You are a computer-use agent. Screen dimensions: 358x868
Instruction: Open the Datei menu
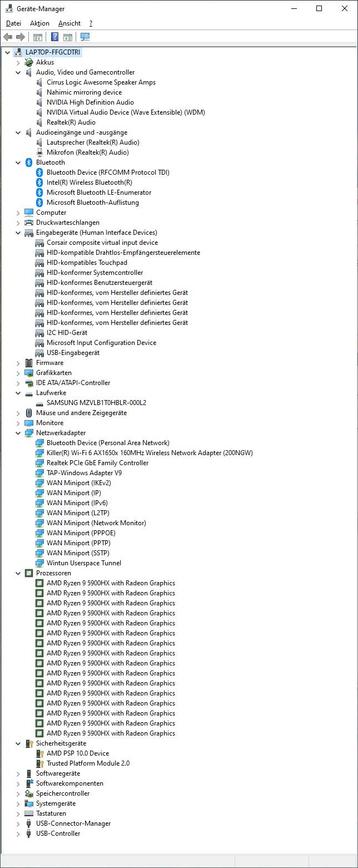[x=13, y=23]
